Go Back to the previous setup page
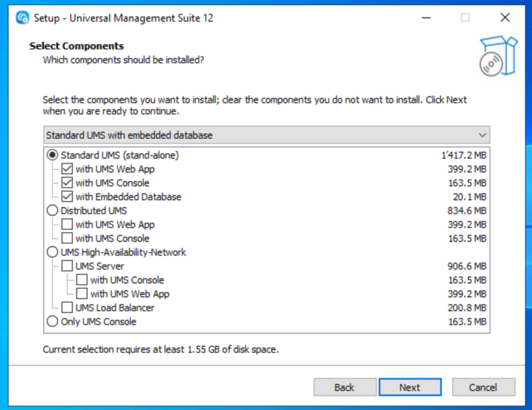The height and width of the screenshot is (410, 532). 344,387
